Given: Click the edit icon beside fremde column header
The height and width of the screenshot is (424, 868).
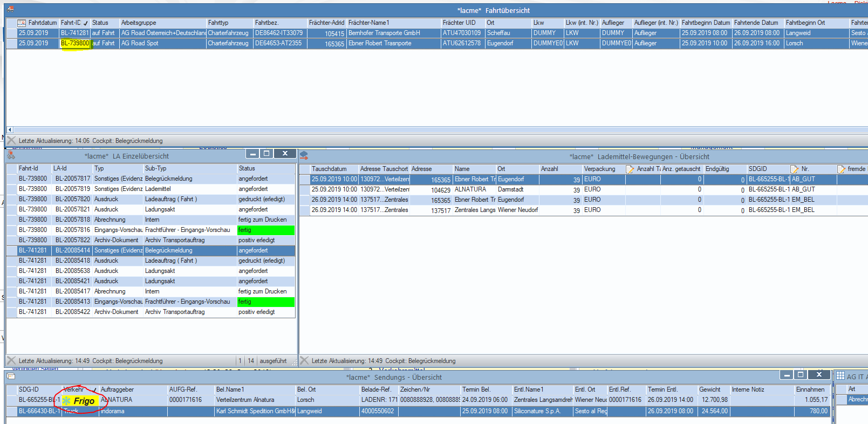Looking at the screenshot, I should (x=841, y=169).
